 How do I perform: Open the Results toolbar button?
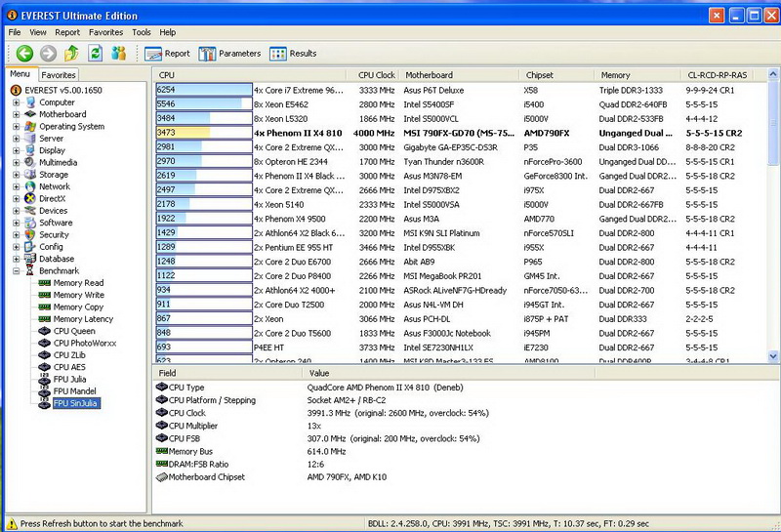293,54
